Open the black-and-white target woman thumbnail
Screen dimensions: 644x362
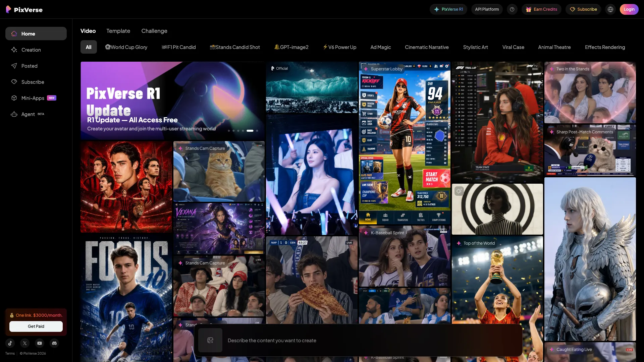pyautogui.click(x=497, y=209)
